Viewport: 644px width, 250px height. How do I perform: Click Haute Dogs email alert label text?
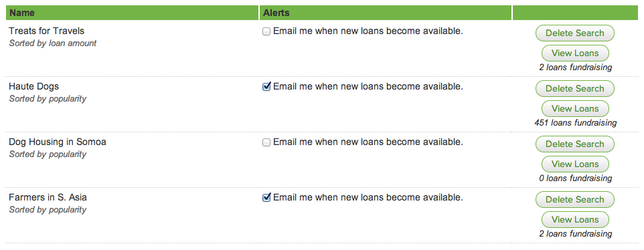click(368, 86)
